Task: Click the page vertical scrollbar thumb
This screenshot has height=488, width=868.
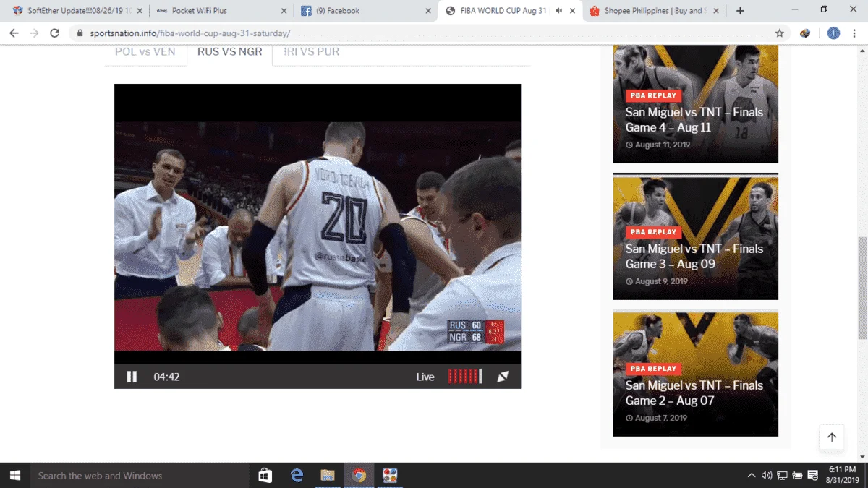Action: [x=861, y=288]
